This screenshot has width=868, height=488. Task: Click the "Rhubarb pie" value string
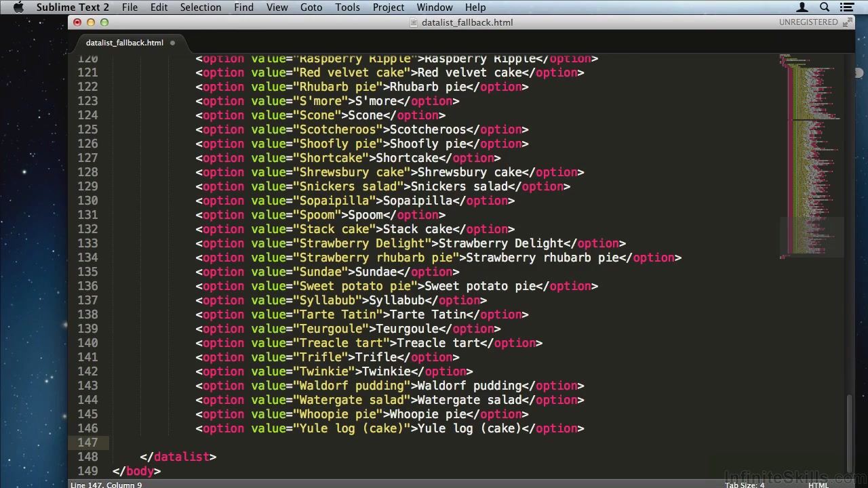click(x=338, y=87)
